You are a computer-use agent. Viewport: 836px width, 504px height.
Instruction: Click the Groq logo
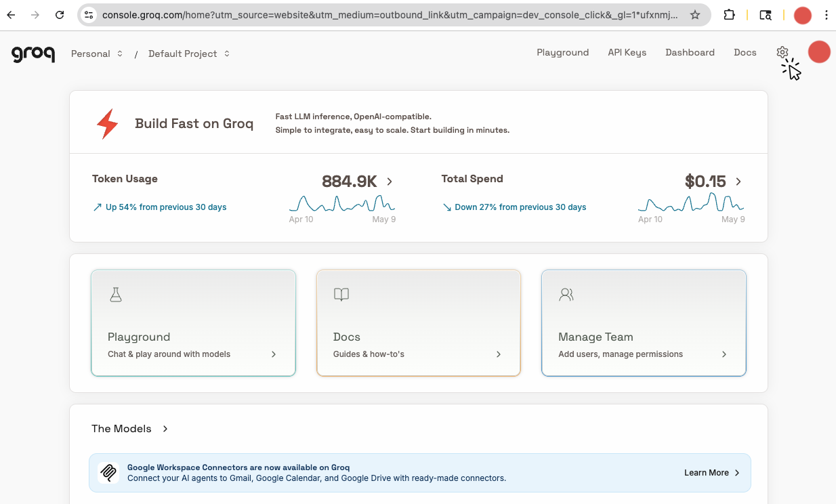pos(33,54)
